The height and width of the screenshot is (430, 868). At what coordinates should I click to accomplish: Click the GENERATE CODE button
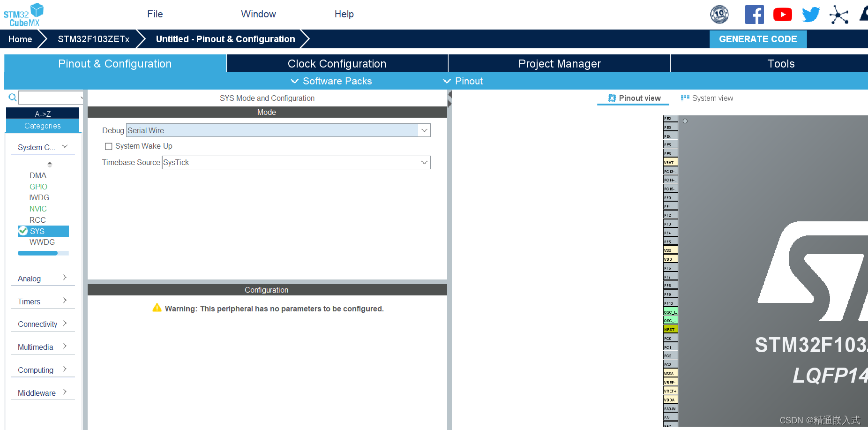pos(758,39)
